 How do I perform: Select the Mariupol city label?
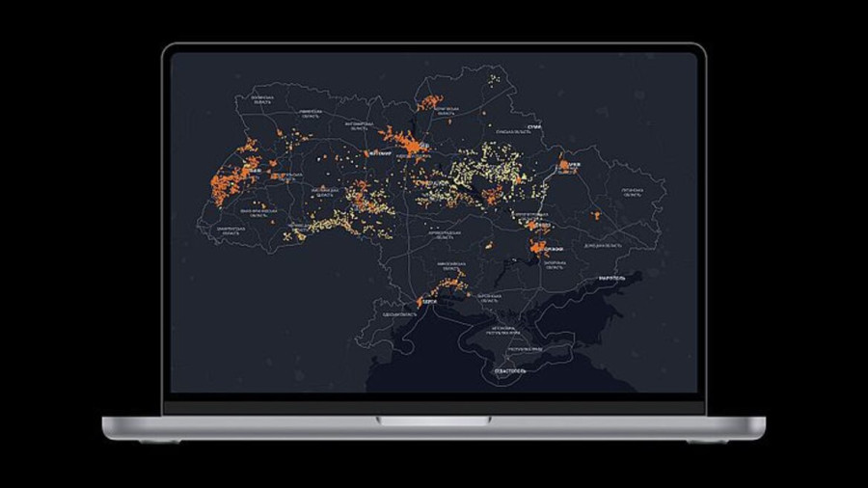tap(611, 278)
